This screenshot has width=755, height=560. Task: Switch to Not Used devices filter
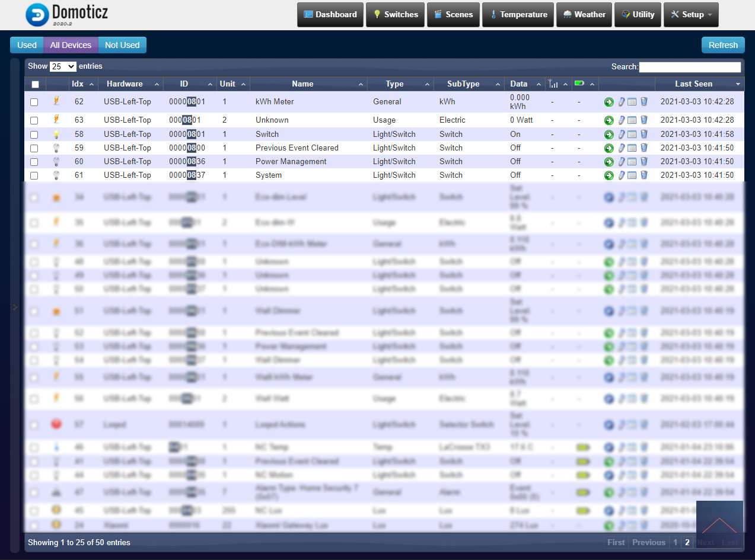point(122,45)
